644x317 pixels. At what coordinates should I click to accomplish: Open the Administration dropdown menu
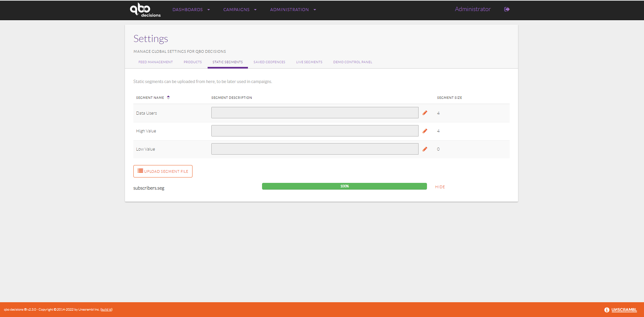(293, 10)
